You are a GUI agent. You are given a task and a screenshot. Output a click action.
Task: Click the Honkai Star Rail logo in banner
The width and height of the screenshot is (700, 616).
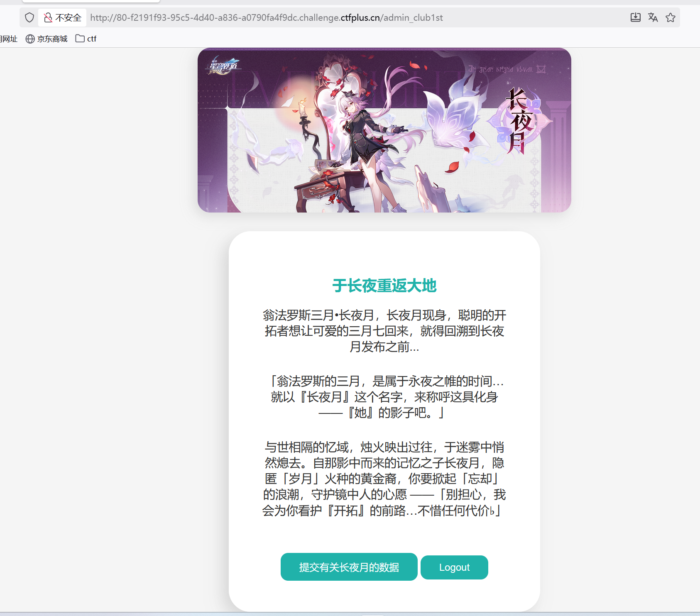pos(224,66)
